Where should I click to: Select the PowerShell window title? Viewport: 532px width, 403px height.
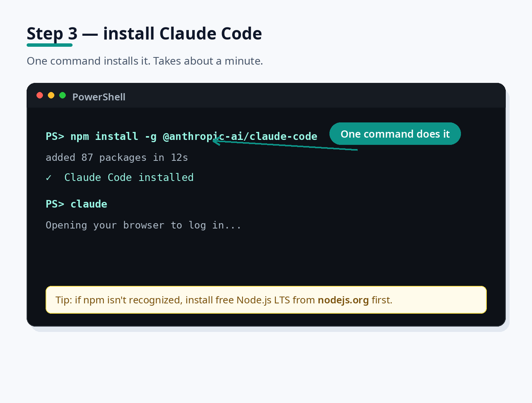click(99, 97)
